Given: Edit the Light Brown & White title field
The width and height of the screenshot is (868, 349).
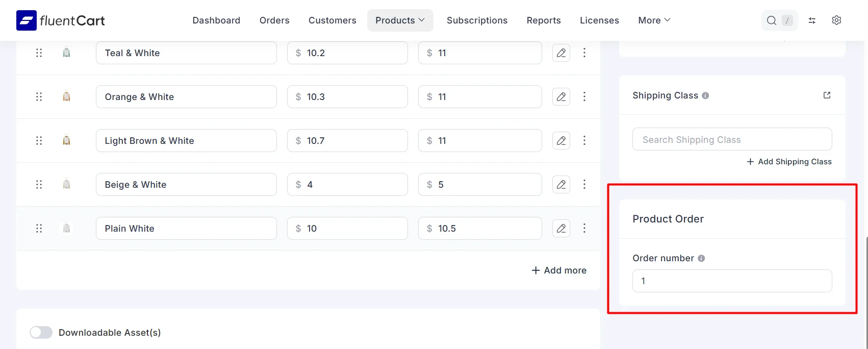Looking at the screenshot, I should coord(186,141).
